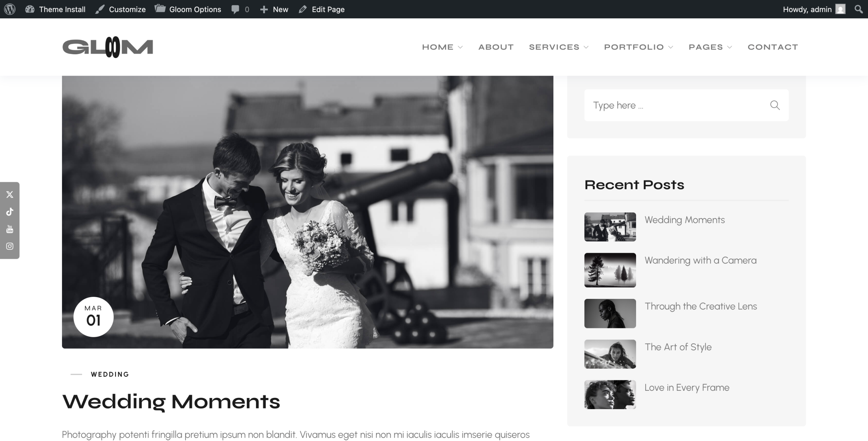Expand the Pages menu chevron

(x=730, y=47)
